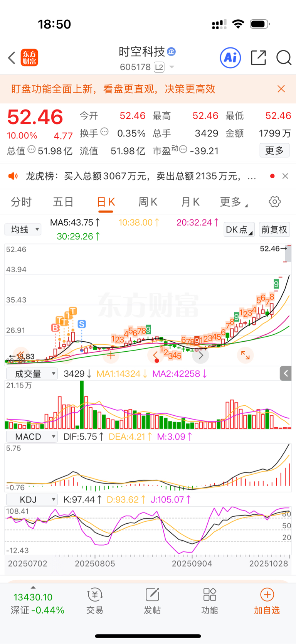This screenshot has height=644, width=296.
Task: Open the 发帖 post button
Action: [x=152, y=601]
